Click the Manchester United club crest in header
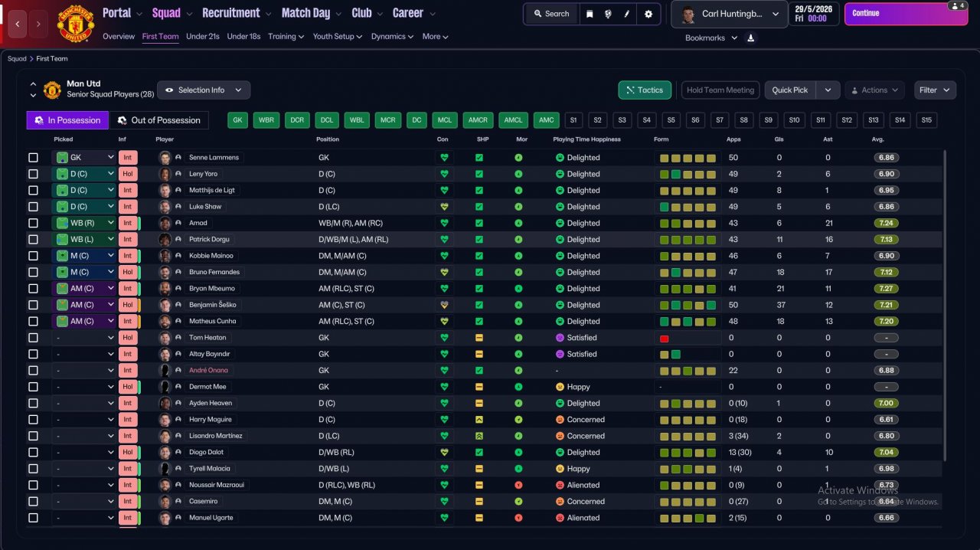This screenshot has width=980, height=550. (x=76, y=24)
